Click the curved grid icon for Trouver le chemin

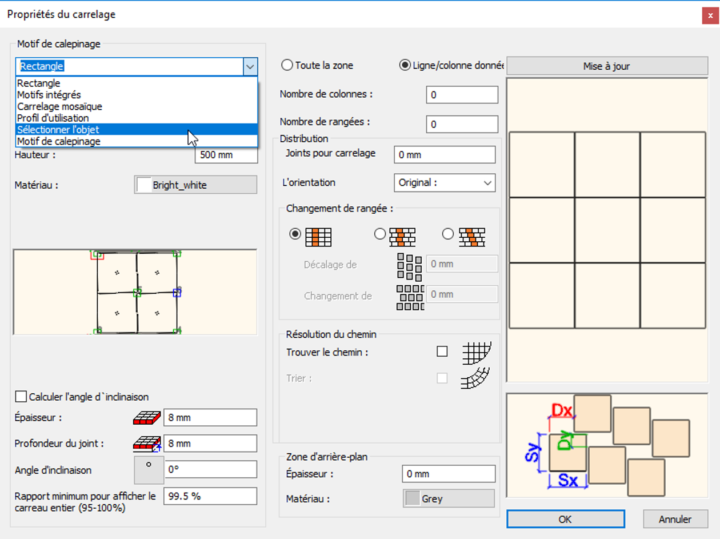tap(476, 353)
